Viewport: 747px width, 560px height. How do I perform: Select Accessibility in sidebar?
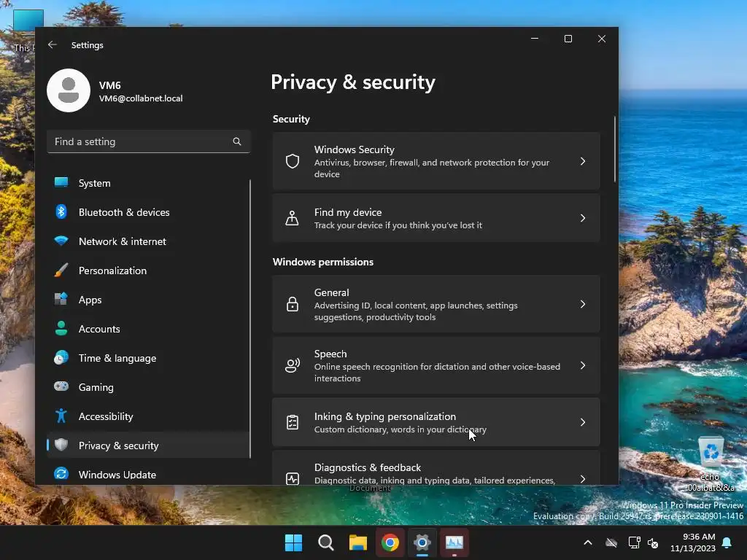[148, 416]
